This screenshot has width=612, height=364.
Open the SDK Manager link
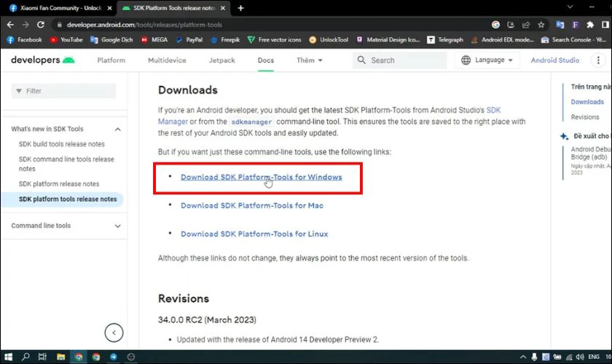[493, 110]
